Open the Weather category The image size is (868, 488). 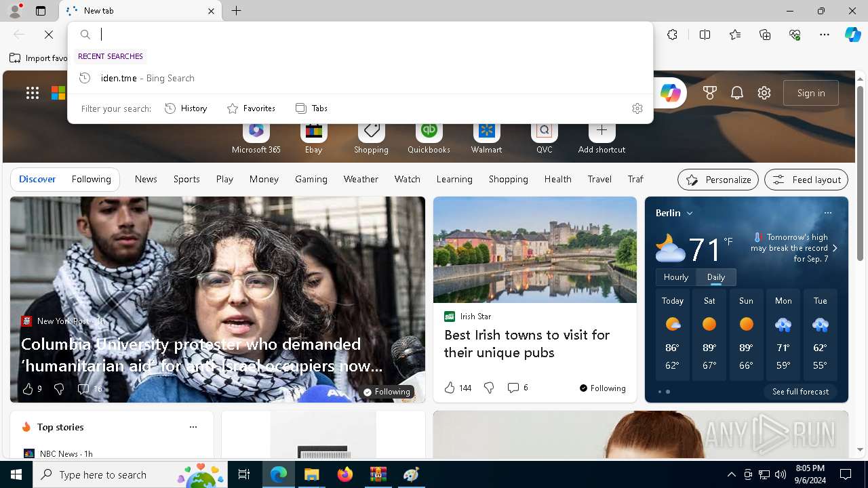(361, 179)
